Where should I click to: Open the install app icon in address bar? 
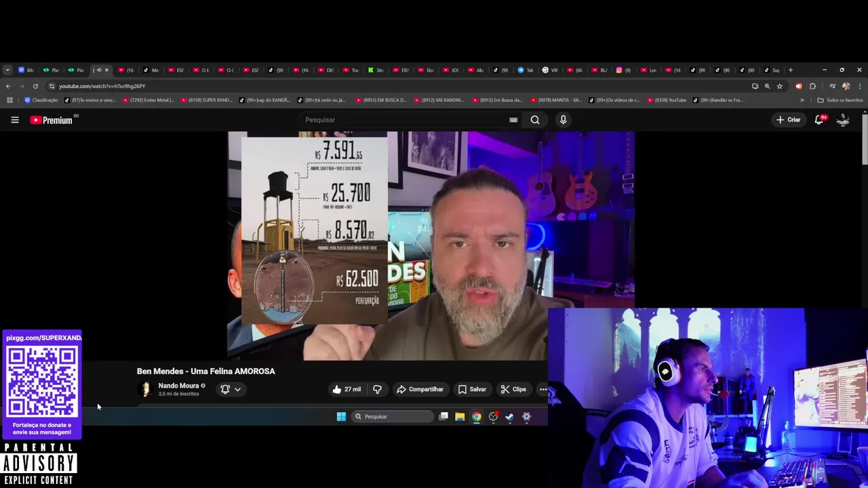pyautogui.click(x=755, y=86)
